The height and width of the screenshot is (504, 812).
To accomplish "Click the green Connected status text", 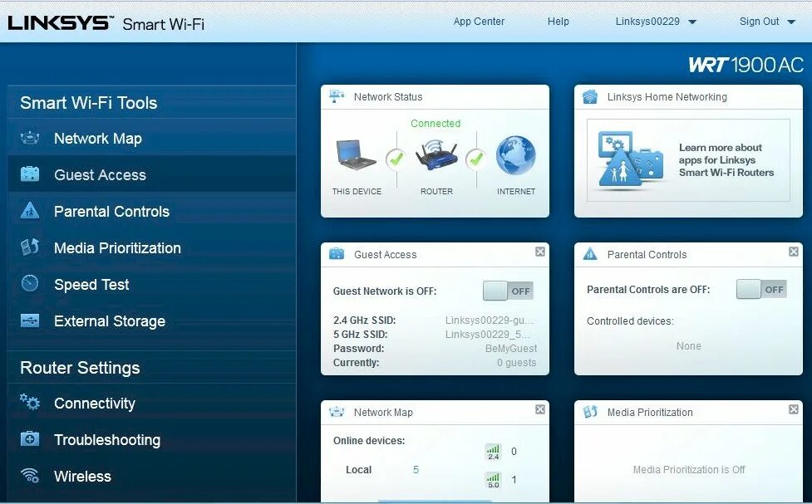I will [x=436, y=123].
